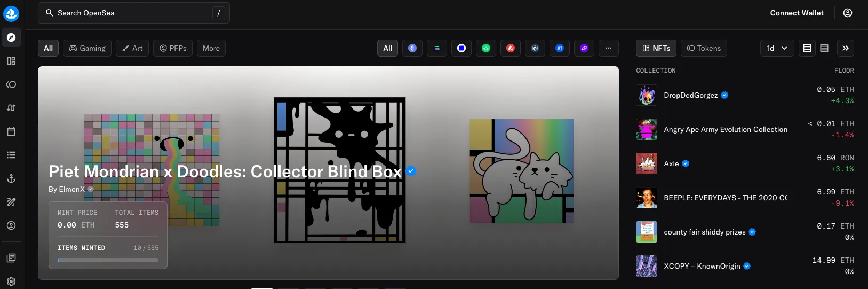The height and width of the screenshot is (289, 868).
Task: Switch to compact list view
Action: pos(824,48)
